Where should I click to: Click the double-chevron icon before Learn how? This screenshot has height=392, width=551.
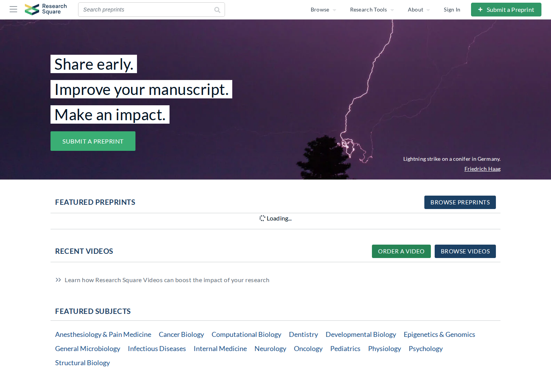(58, 280)
